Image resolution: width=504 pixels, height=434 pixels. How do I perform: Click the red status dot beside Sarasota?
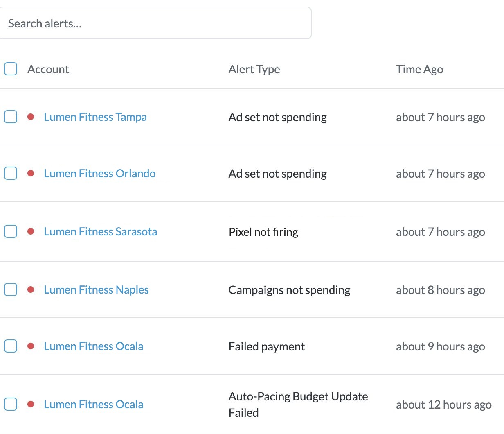31,231
